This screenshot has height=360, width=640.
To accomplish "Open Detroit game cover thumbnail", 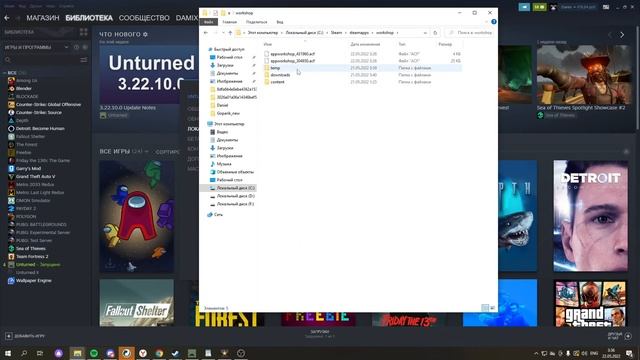I will (x=590, y=216).
